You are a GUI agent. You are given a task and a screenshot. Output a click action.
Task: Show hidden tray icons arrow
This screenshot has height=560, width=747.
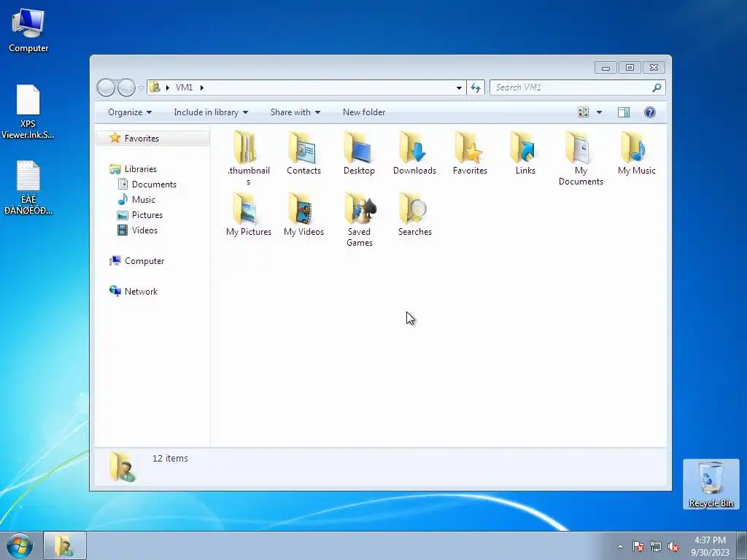[x=620, y=546]
